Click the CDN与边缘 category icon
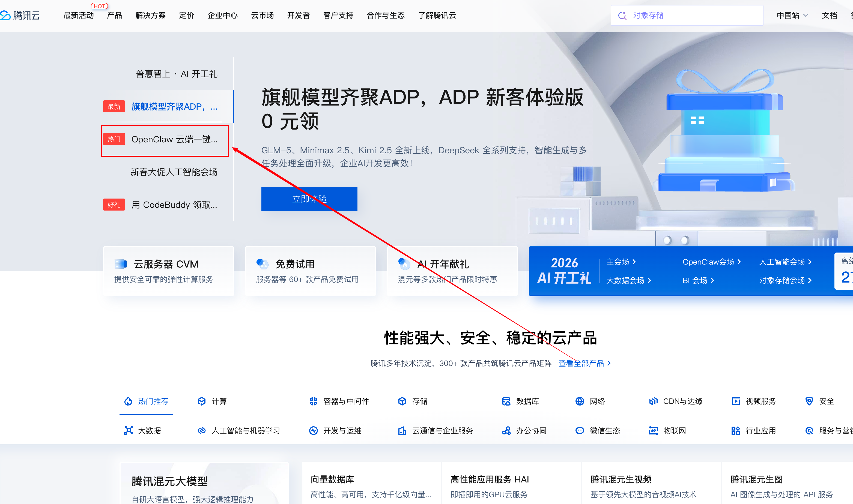This screenshot has height=504, width=853. coord(653,401)
